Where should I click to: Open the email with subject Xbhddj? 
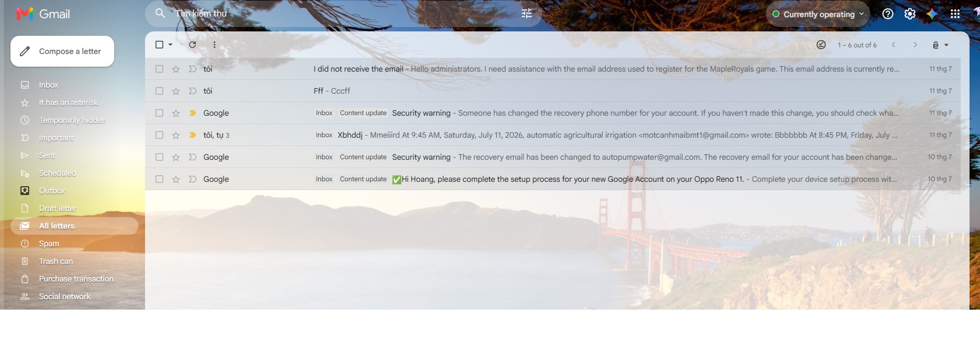[553, 135]
